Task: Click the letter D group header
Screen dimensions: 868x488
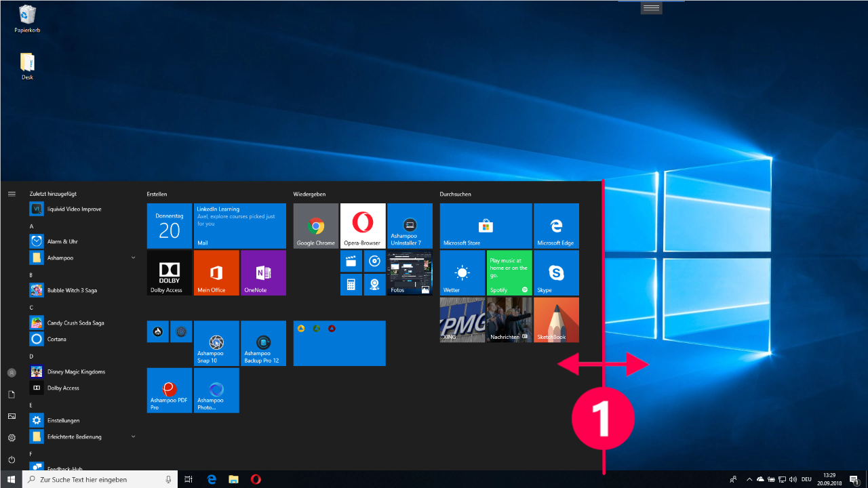Action: coord(31,357)
